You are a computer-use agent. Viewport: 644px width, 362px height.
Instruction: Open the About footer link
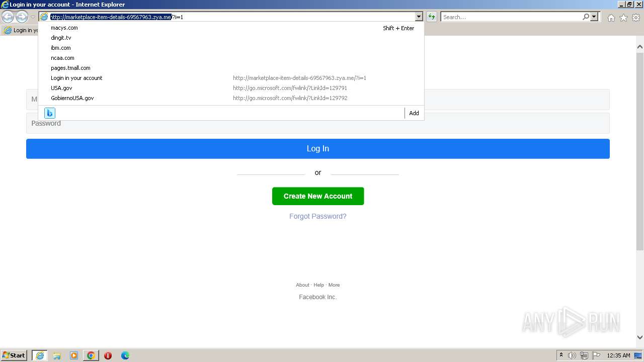[302, 285]
